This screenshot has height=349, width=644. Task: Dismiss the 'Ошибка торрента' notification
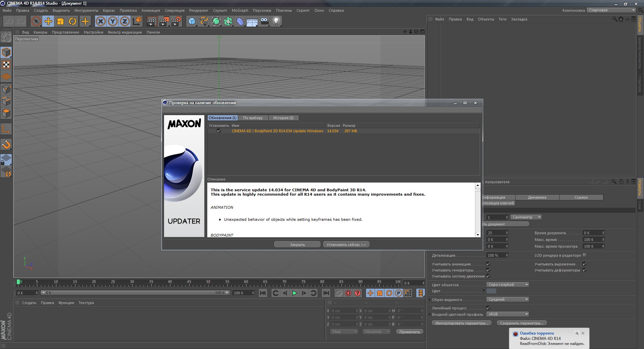click(583, 333)
